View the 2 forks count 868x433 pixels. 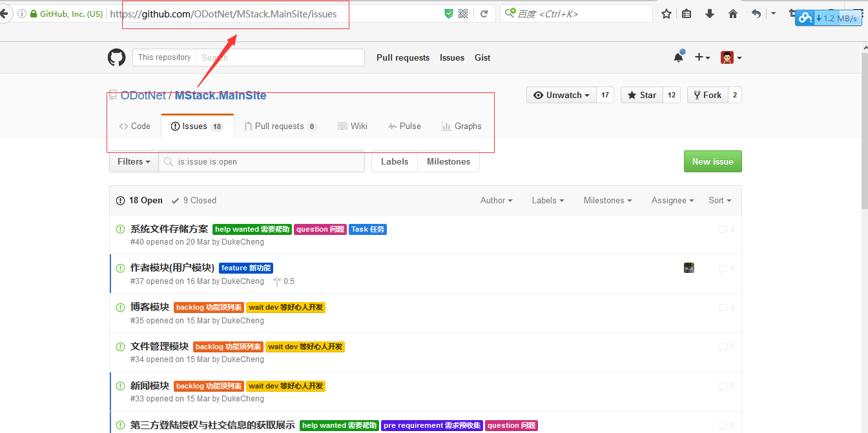pyautogui.click(x=735, y=95)
